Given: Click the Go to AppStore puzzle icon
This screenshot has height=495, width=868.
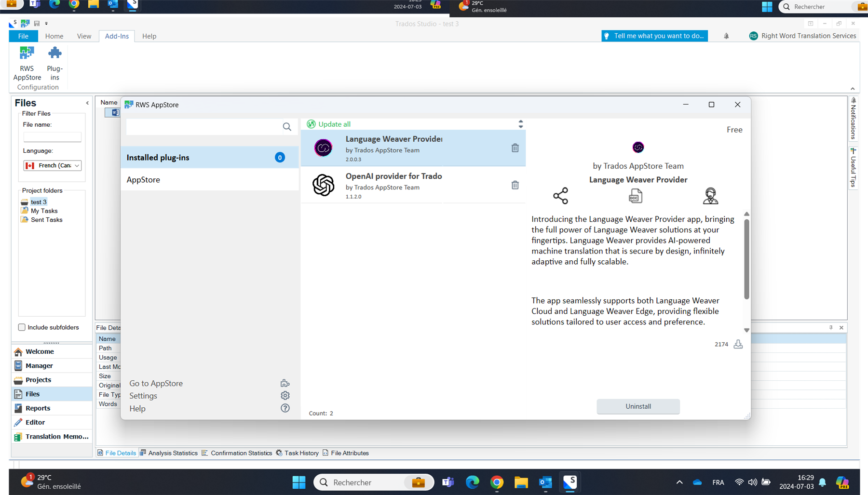Looking at the screenshot, I should coord(285,383).
